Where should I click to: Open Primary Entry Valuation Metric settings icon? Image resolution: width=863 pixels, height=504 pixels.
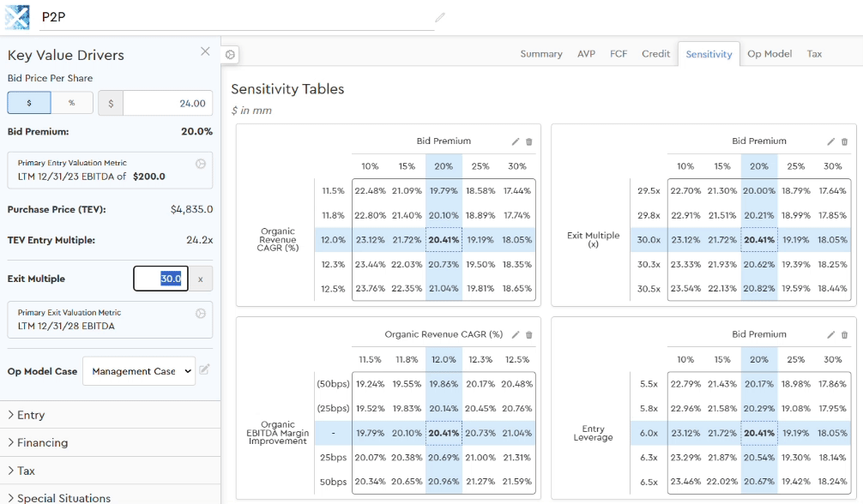tap(200, 163)
